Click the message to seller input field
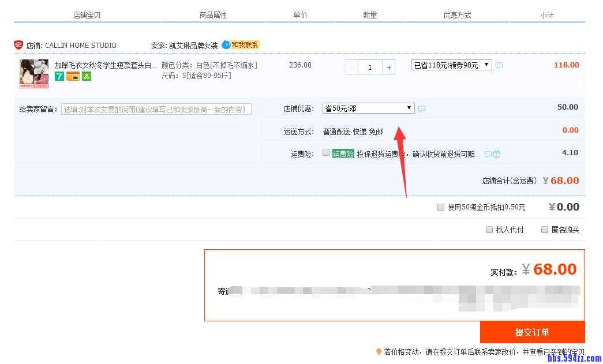The width and height of the screenshot is (603, 364). click(x=156, y=109)
